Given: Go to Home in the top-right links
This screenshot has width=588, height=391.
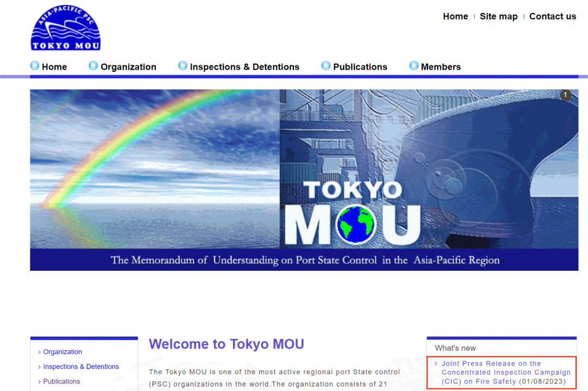Looking at the screenshot, I should point(455,16).
